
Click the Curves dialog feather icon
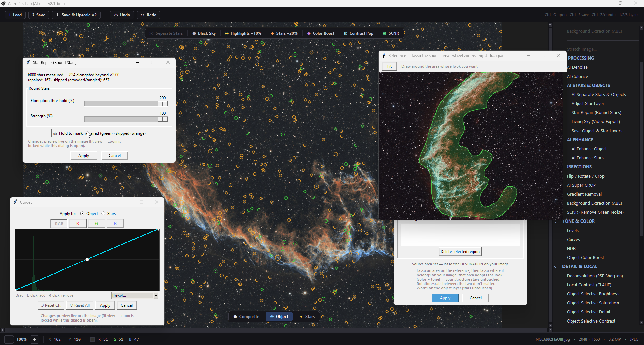15,202
